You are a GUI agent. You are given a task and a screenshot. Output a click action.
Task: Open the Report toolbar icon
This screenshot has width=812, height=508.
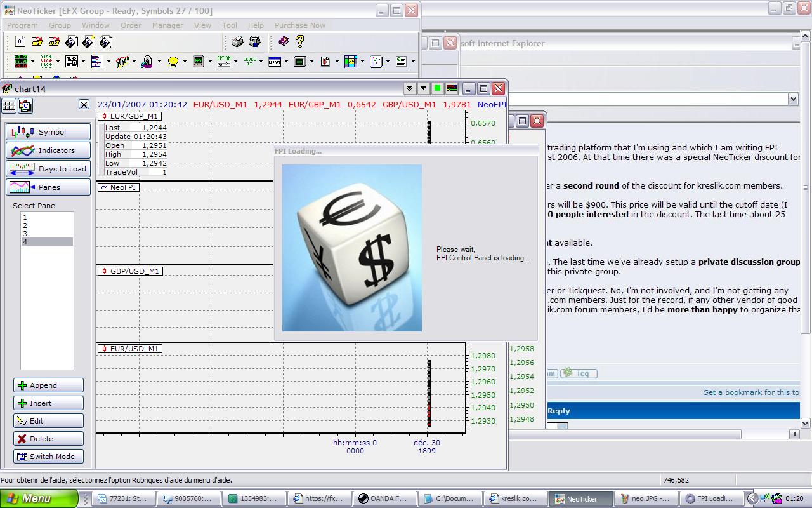[x=274, y=62]
